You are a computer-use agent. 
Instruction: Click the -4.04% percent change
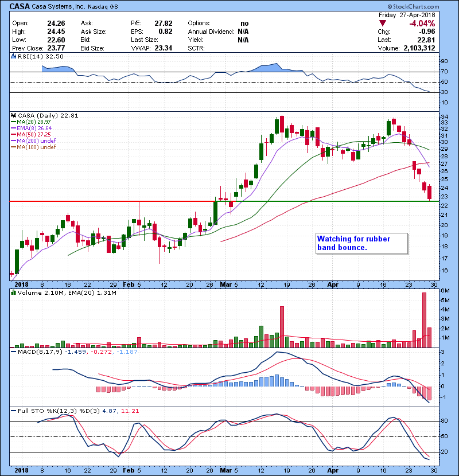tap(422, 24)
